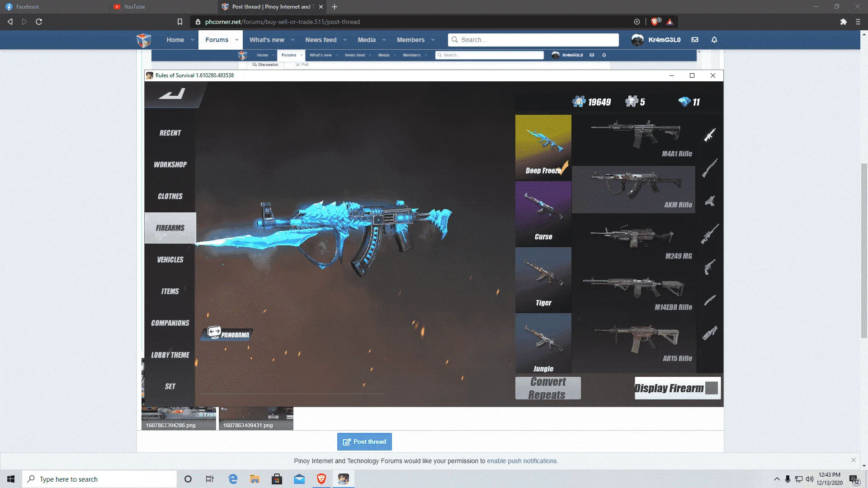Click the forum Search field
The height and width of the screenshot is (488, 868).
(x=533, y=40)
